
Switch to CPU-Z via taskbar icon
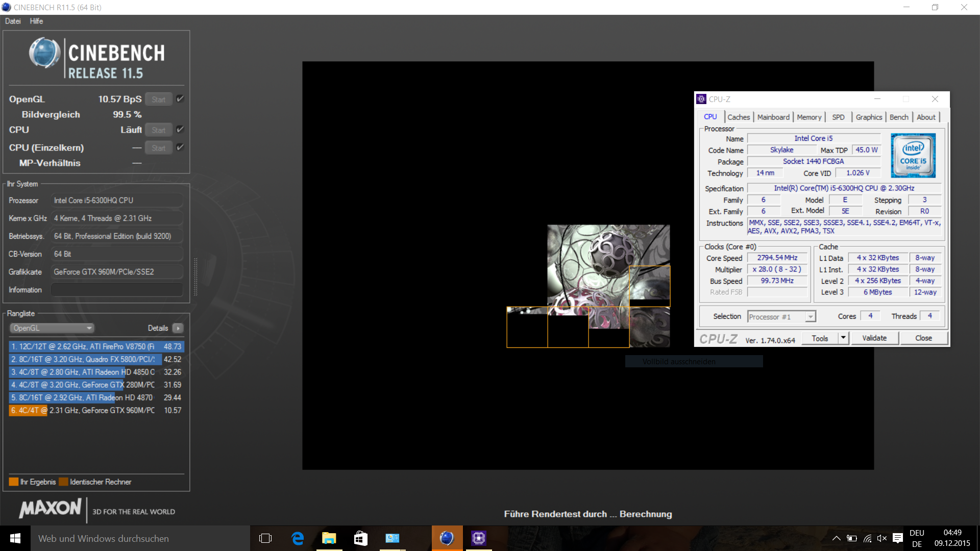coord(478,538)
